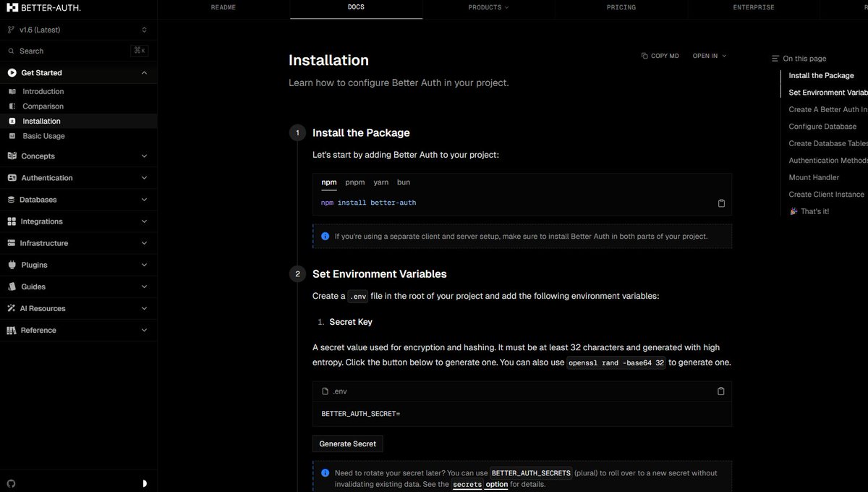This screenshot has width=868, height=492.
Task: Select the npm tab
Action: 329,182
